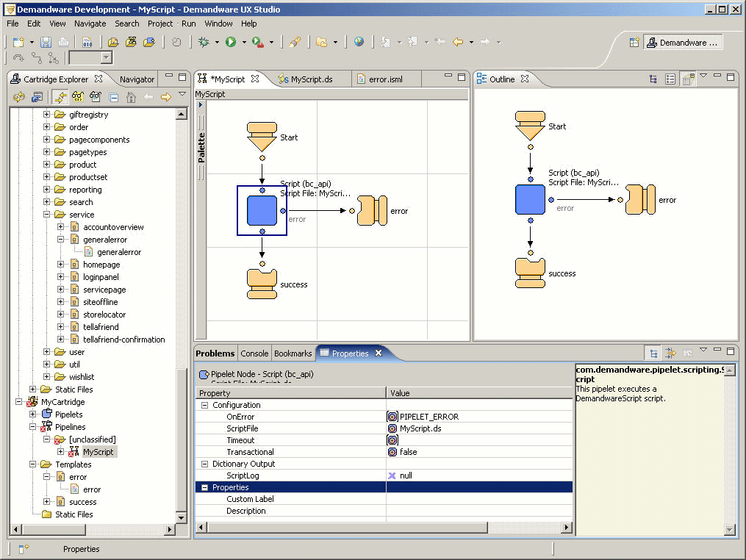Click the Print icon in toolbar

(63, 43)
